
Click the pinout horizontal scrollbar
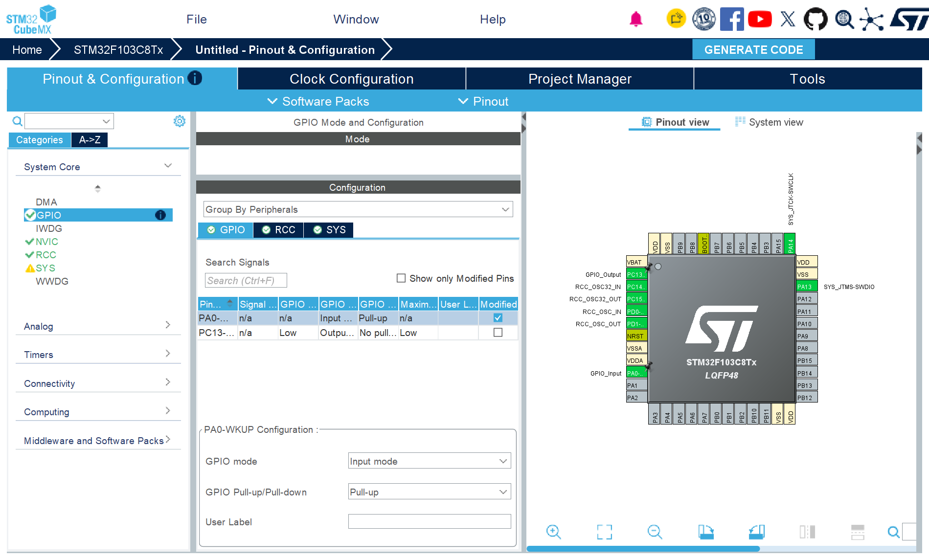click(643, 549)
